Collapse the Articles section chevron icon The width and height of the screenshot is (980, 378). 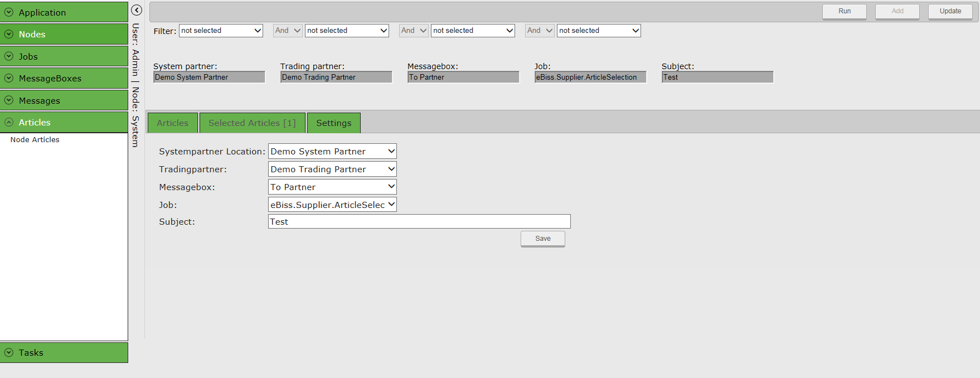(x=9, y=122)
